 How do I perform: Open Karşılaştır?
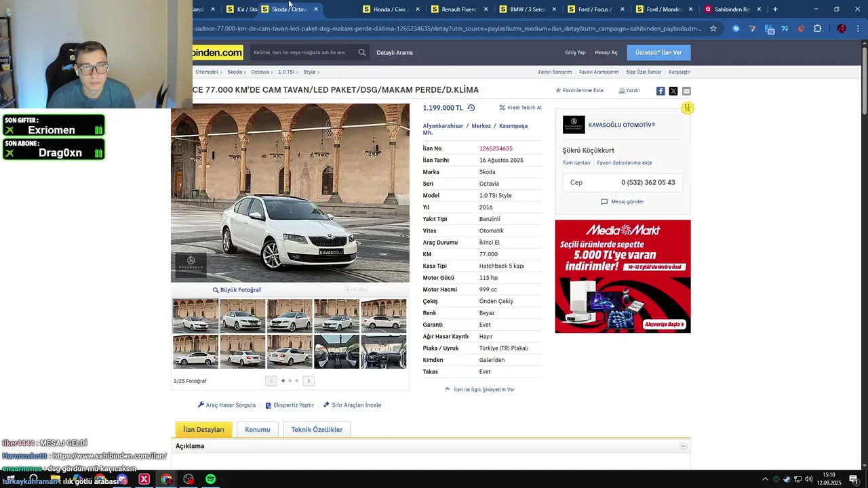(x=679, y=72)
